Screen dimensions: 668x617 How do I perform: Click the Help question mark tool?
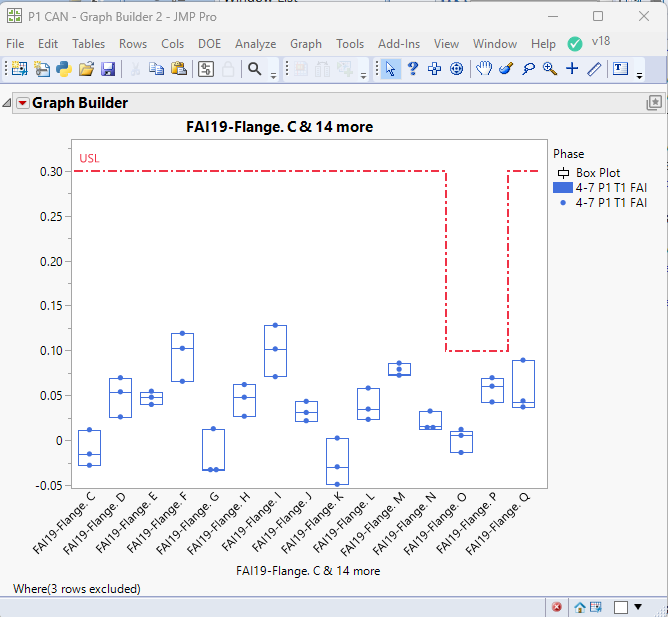point(412,69)
